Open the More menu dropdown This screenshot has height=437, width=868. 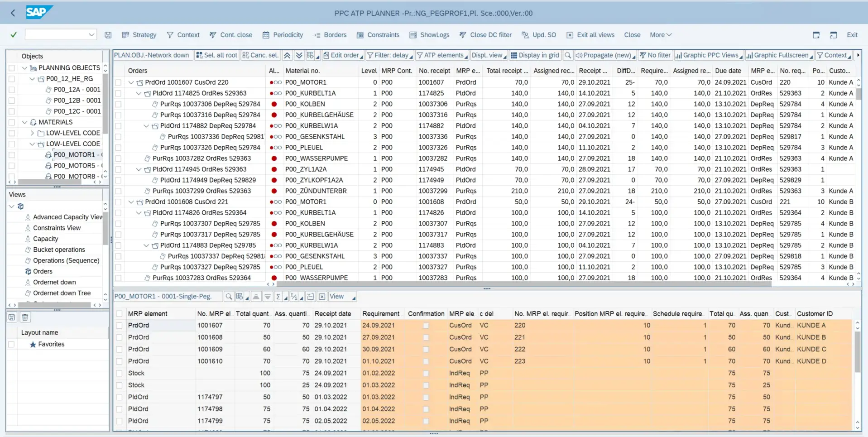click(661, 35)
